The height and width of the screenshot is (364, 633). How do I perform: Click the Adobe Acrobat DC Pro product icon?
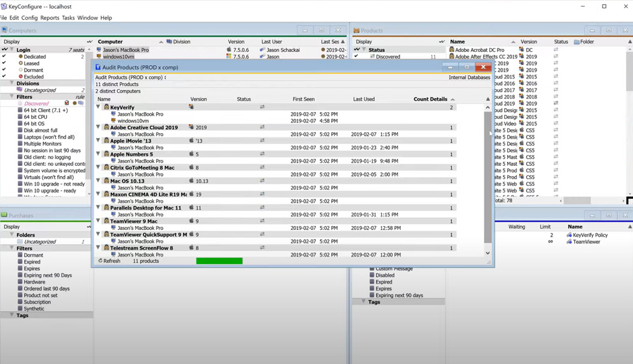pos(452,49)
